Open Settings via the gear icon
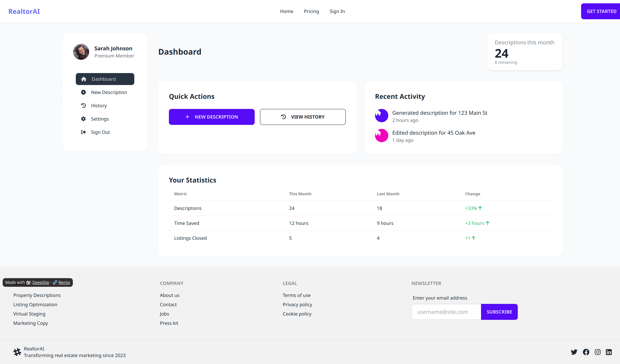Viewport: 620px width, 364px height. [x=83, y=119]
